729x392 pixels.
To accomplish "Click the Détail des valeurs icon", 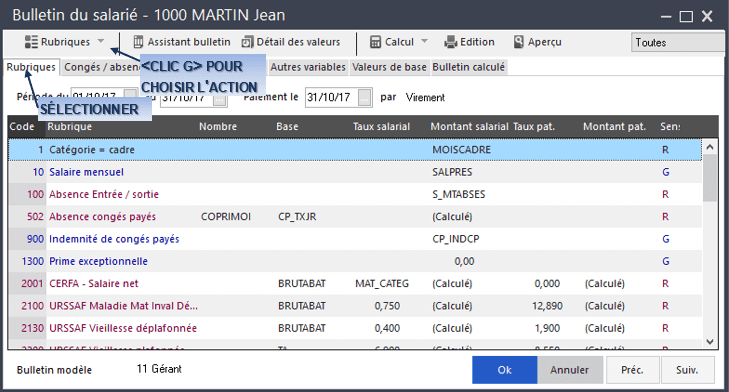I will point(247,42).
